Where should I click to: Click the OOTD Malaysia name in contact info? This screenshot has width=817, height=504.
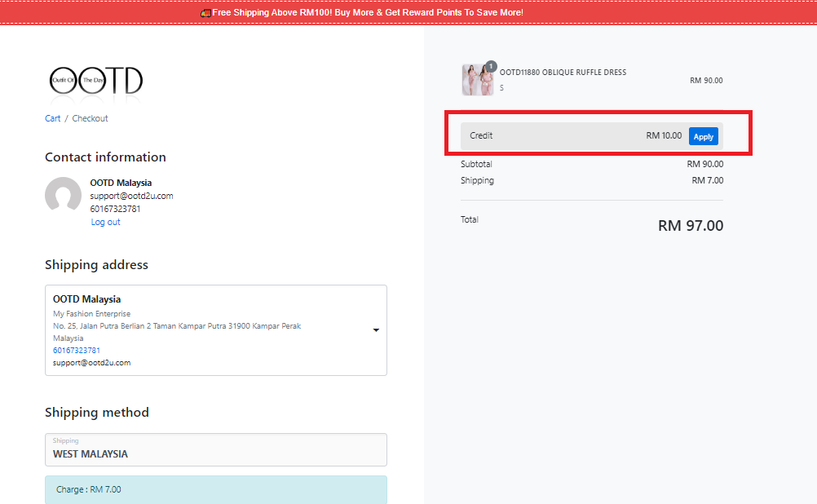point(121,183)
